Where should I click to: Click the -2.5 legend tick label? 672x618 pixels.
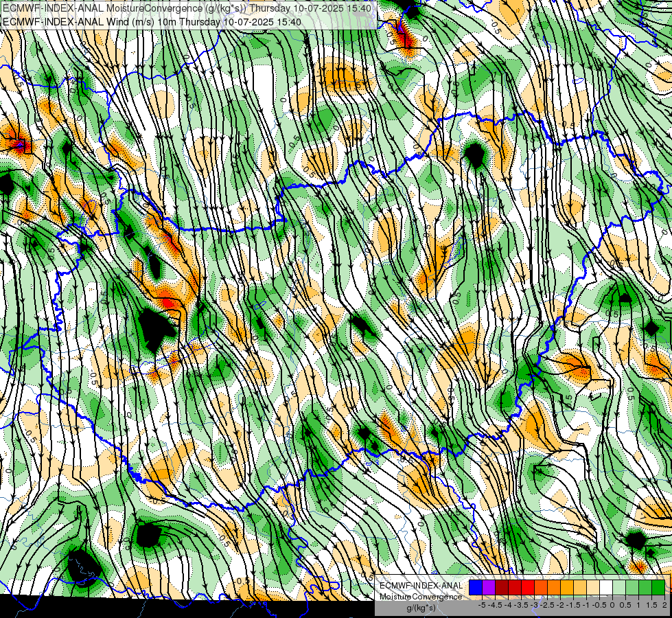pyautogui.click(x=547, y=605)
